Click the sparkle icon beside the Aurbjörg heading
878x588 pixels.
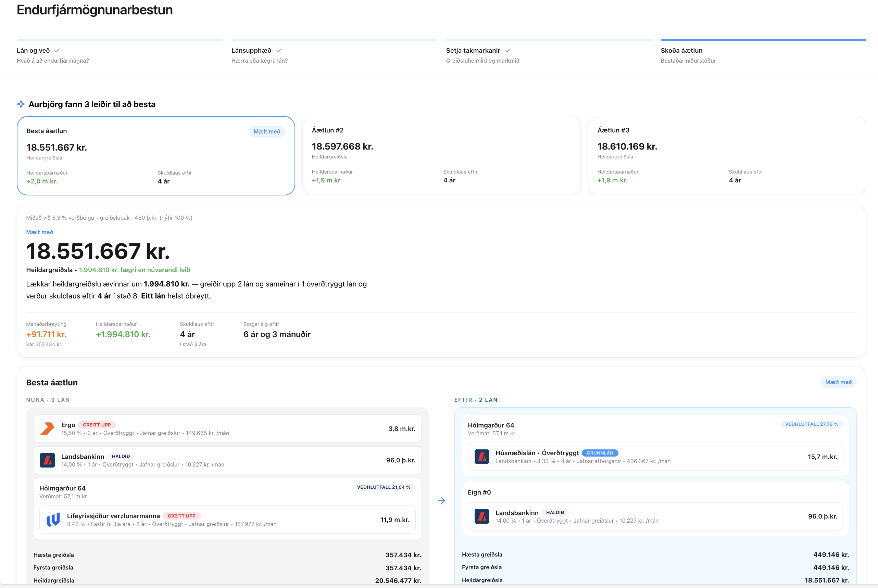point(21,104)
